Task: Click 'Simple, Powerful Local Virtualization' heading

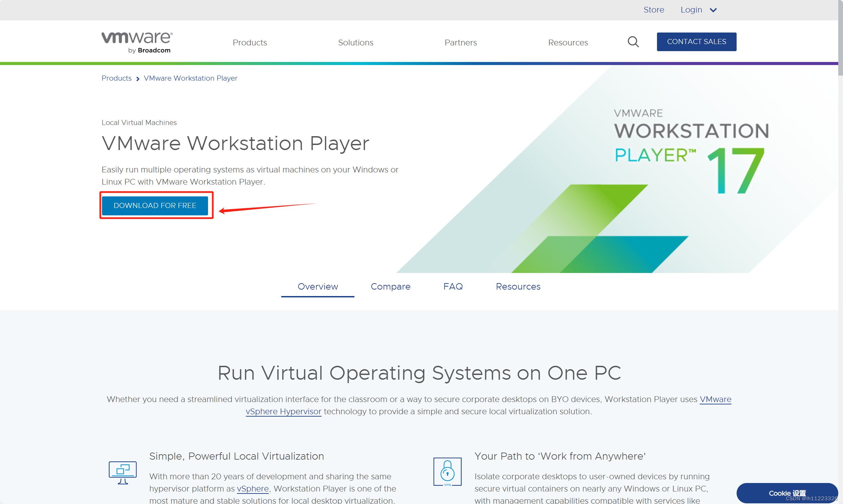Action: click(237, 456)
